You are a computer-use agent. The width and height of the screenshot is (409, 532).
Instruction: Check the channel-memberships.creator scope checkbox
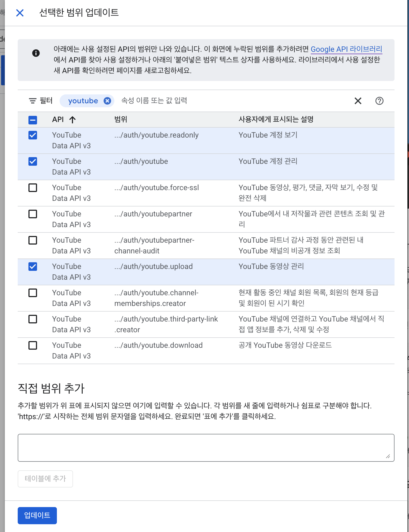[33, 293]
